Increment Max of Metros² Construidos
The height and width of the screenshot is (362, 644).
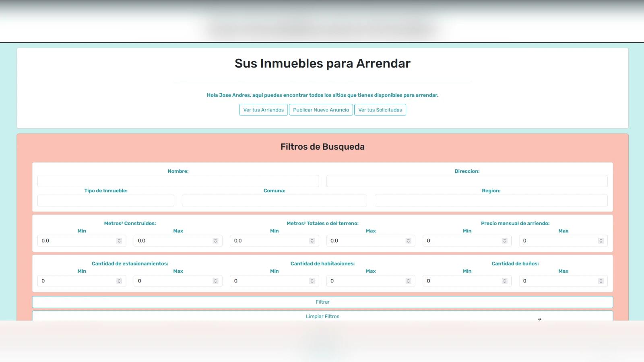(215, 239)
